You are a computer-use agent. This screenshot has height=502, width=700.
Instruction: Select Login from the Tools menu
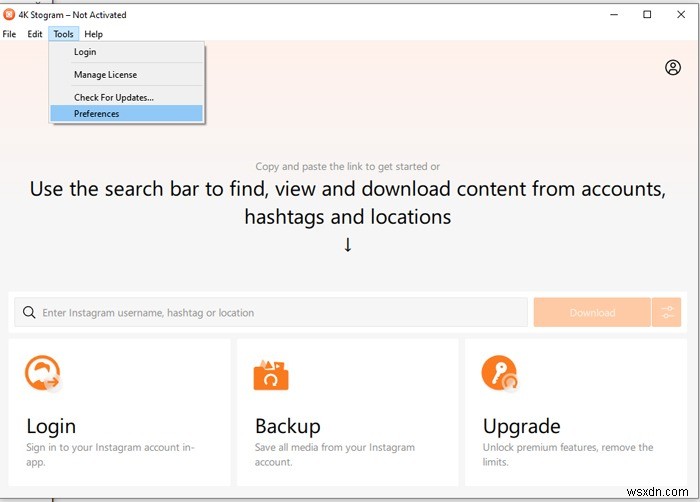click(85, 52)
